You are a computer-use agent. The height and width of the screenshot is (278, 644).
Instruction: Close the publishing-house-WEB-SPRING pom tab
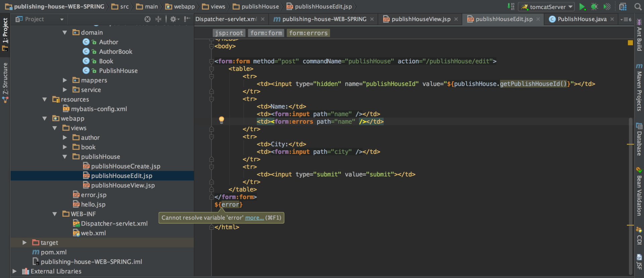click(372, 19)
